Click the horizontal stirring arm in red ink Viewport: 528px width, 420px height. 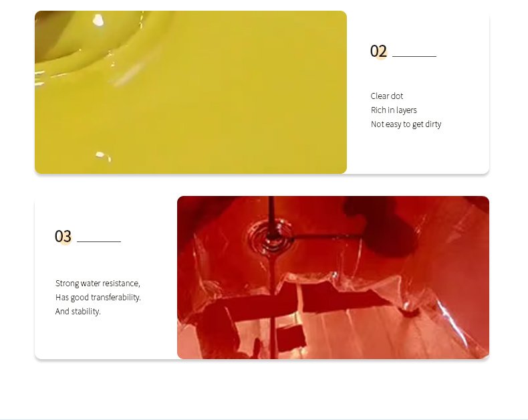point(327,237)
